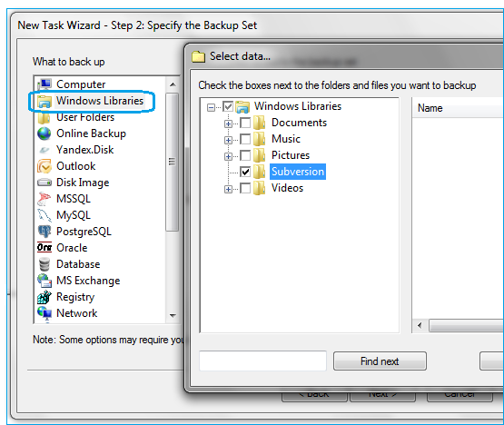
Task: Click the Windows Libraries folder icon in left list
Action: pos(44,102)
